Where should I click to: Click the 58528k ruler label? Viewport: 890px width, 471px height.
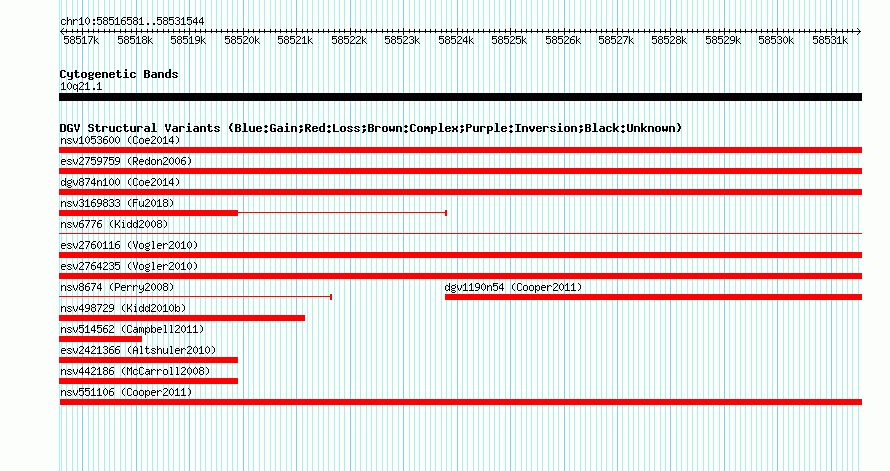click(669, 40)
